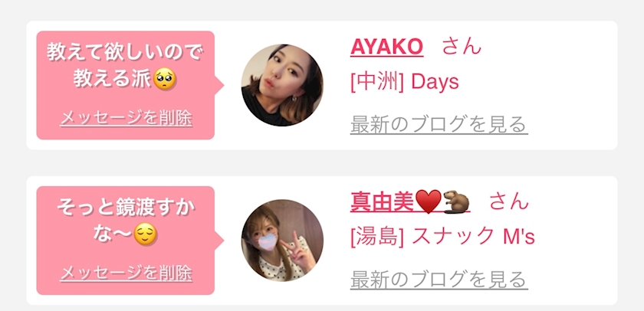Click 真由美's masked peace-sign profile photo
644x311 pixels.
pos(282,241)
